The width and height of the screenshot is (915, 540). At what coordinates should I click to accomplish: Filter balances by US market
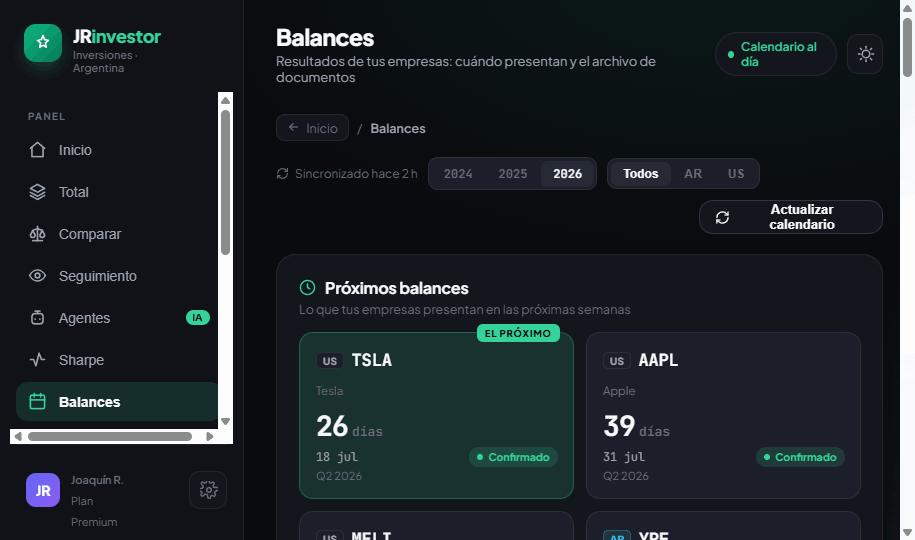click(736, 174)
